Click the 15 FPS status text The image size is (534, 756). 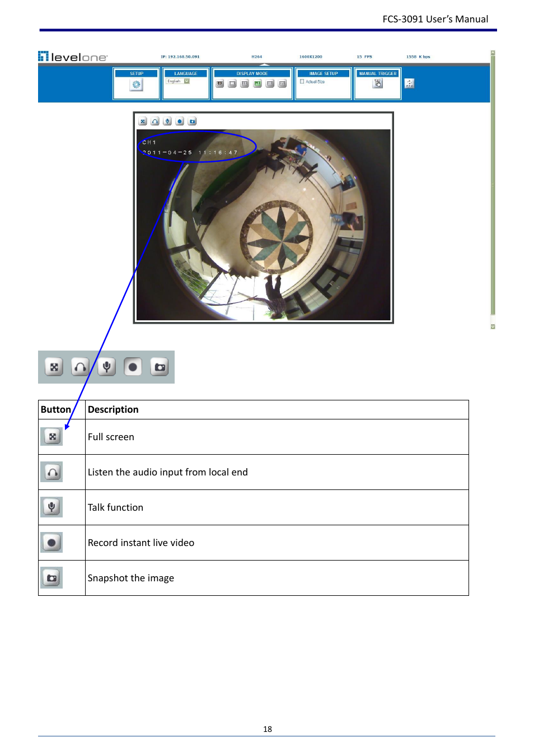(364, 57)
